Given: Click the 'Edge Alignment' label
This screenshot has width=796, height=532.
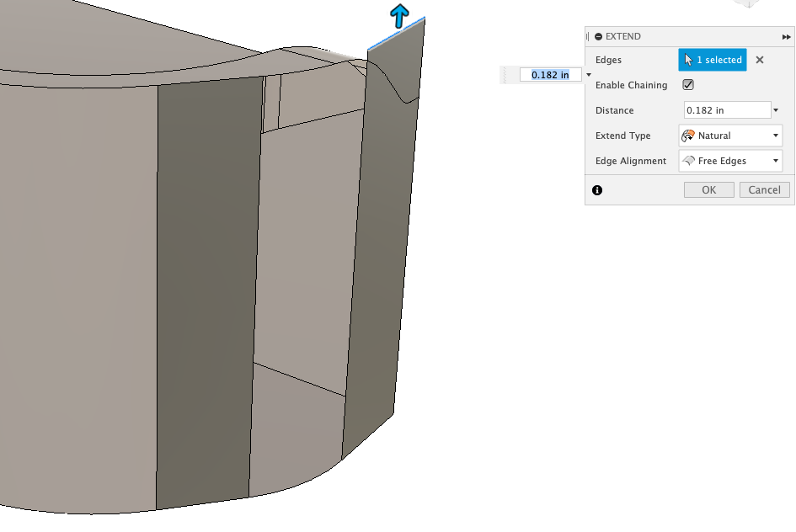Looking at the screenshot, I should (x=631, y=161).
